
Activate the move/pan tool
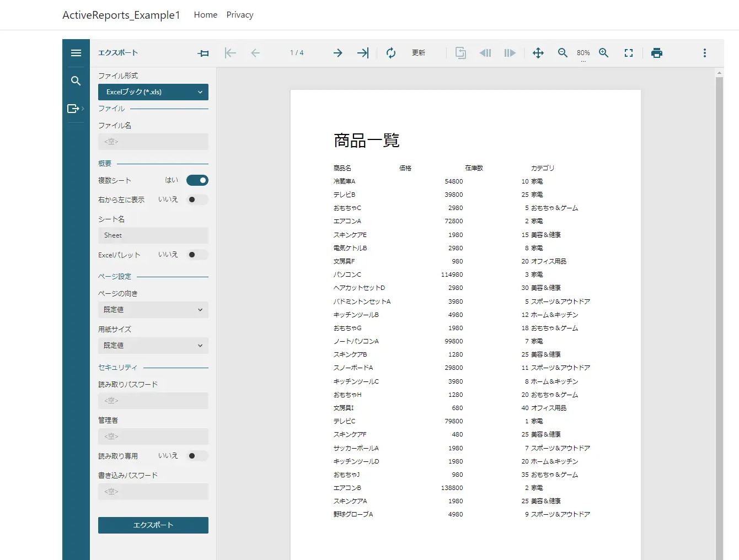pyautogui.click(x=538, y=53)
